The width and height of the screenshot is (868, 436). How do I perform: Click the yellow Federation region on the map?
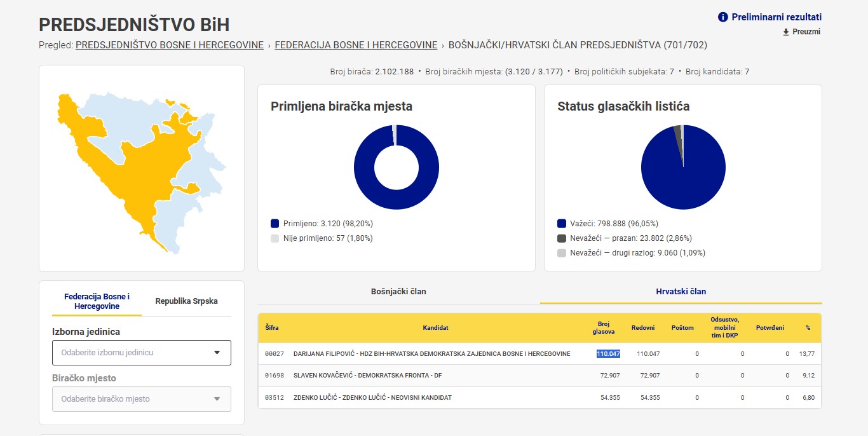[x=127, y=172]
